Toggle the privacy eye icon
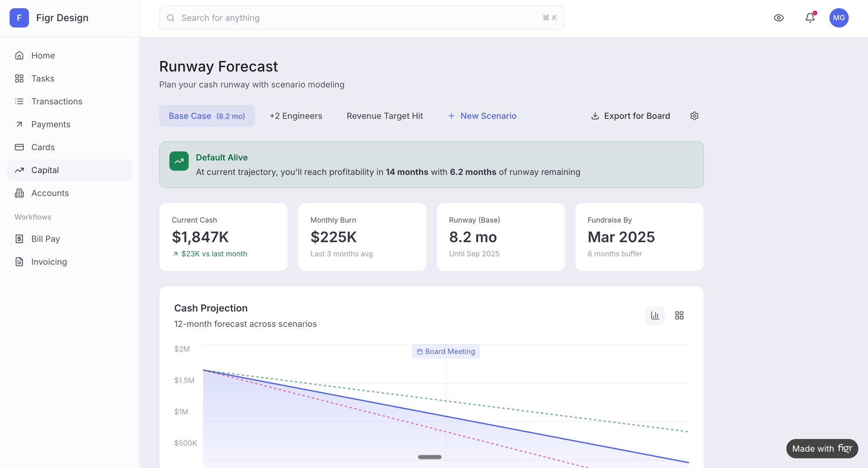Image resolution: width=868 pixels, height=468 pixels. 779,17
